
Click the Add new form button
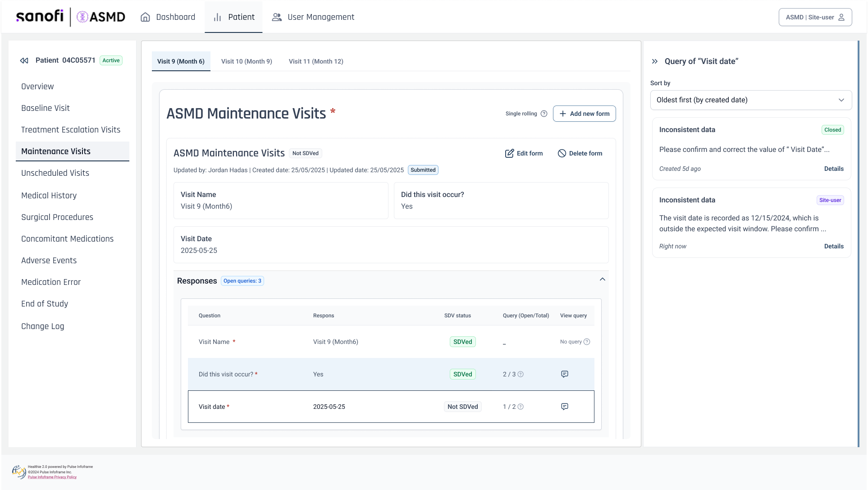(x=584, y=114)
